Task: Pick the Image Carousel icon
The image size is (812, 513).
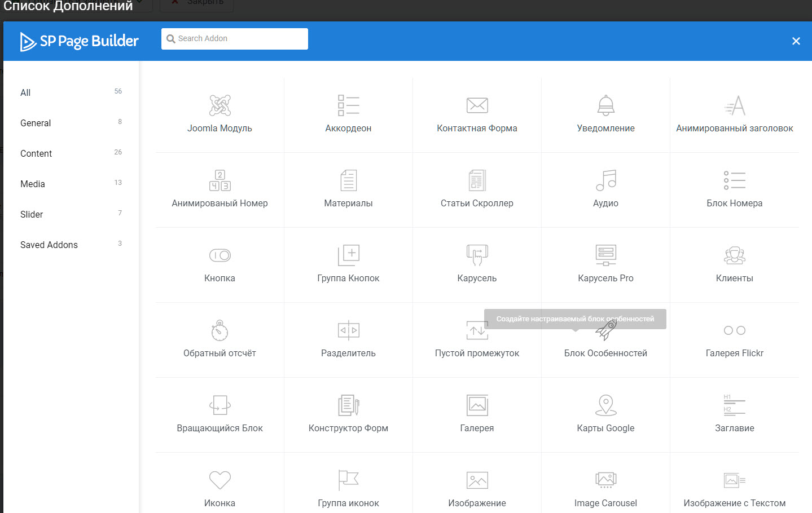Action: (605, 480)
